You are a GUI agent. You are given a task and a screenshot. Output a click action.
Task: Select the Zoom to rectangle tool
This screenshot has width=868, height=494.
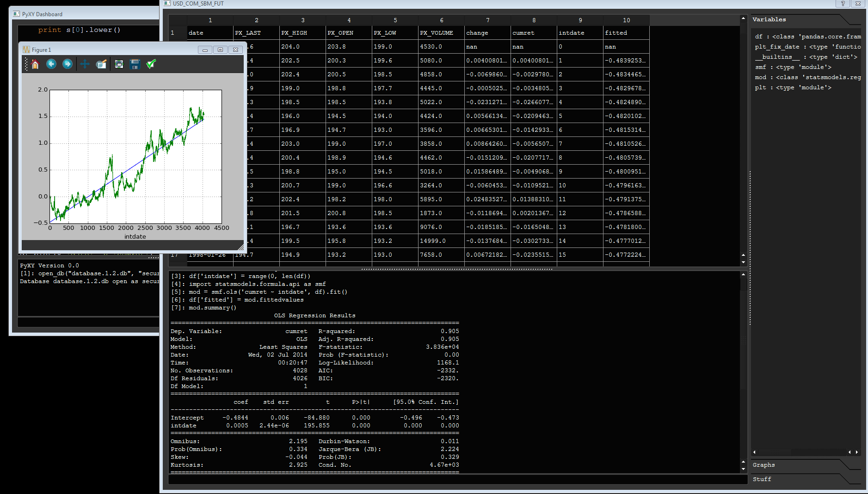[x=101, y=64]
